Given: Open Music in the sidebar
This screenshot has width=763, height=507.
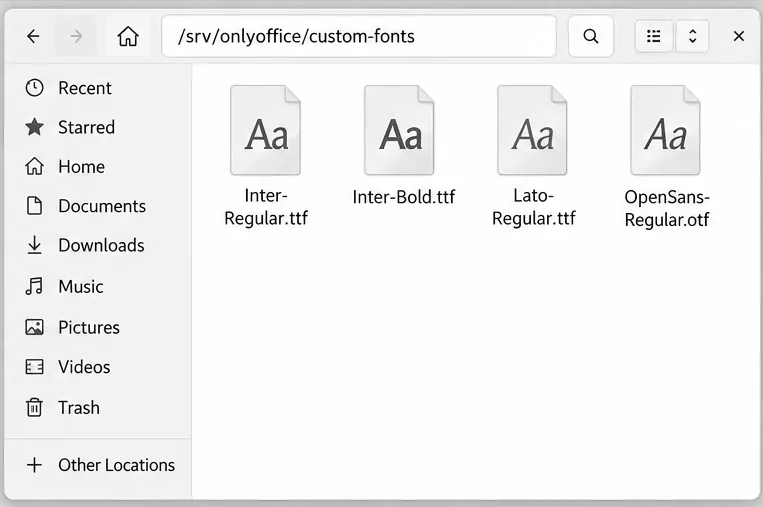Looking at the screenshot, I should [98, 287].
